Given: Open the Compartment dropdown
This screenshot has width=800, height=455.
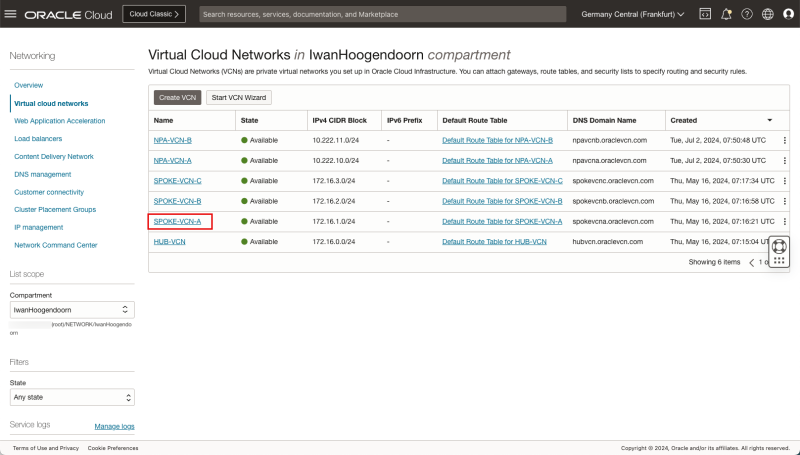Looking at the screenshot, I should point(71,311).
